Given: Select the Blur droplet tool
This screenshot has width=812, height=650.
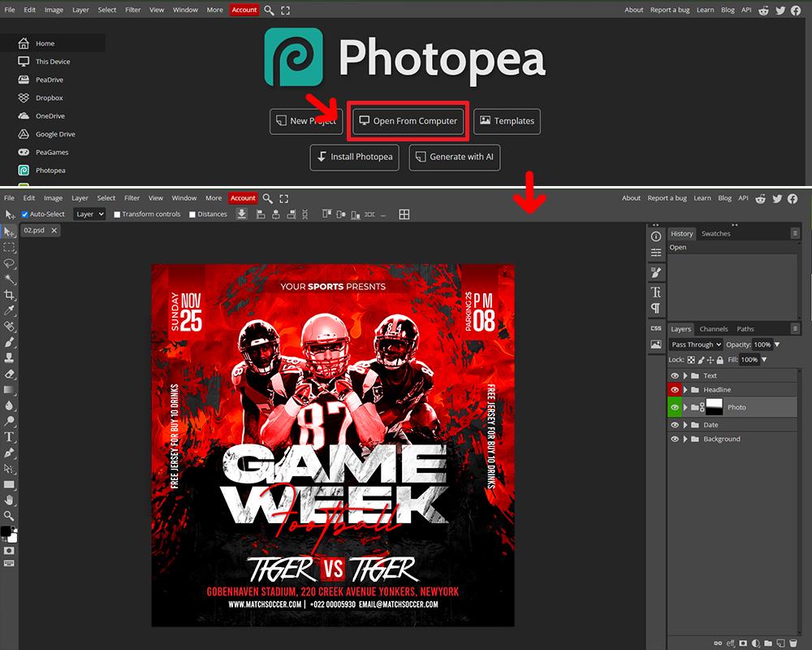Looking at the screenshot, I should pyautogui.click(x=9, y=405).
